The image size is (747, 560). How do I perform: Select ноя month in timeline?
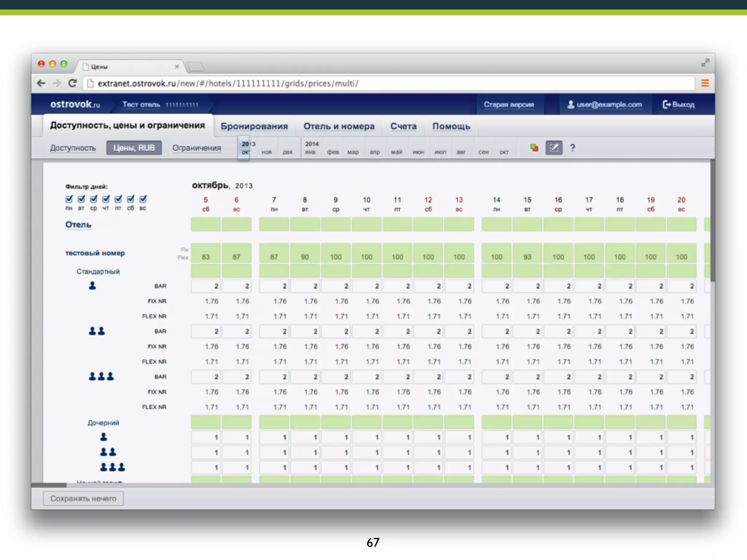pos(266,152)
